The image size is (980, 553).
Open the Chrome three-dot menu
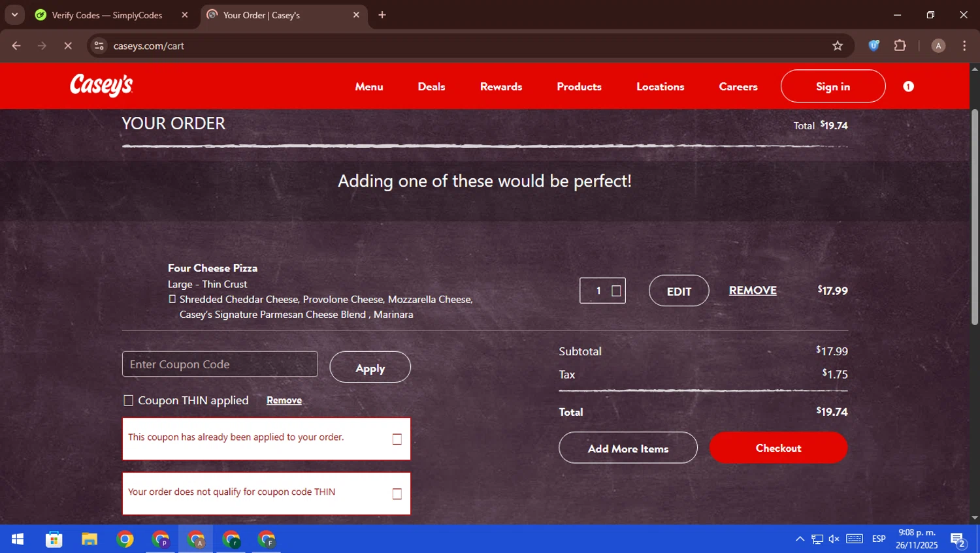tap(964, 46)
